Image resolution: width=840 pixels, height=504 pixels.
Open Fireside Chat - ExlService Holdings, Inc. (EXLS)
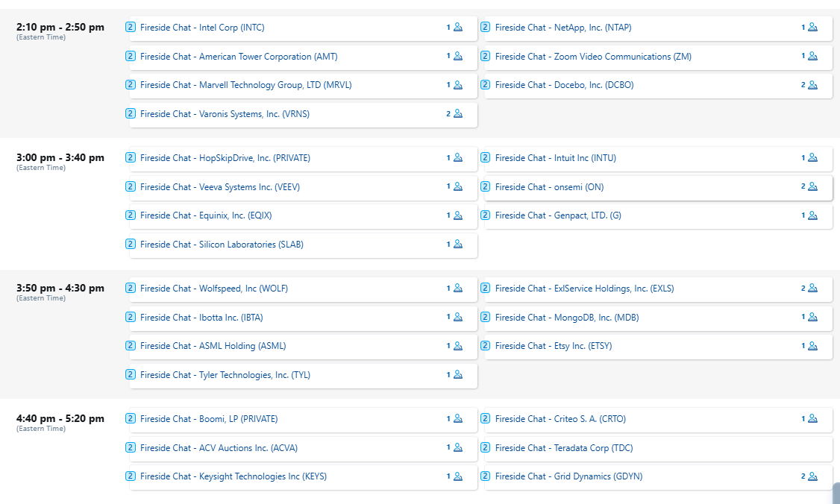(x=584, y=288)
